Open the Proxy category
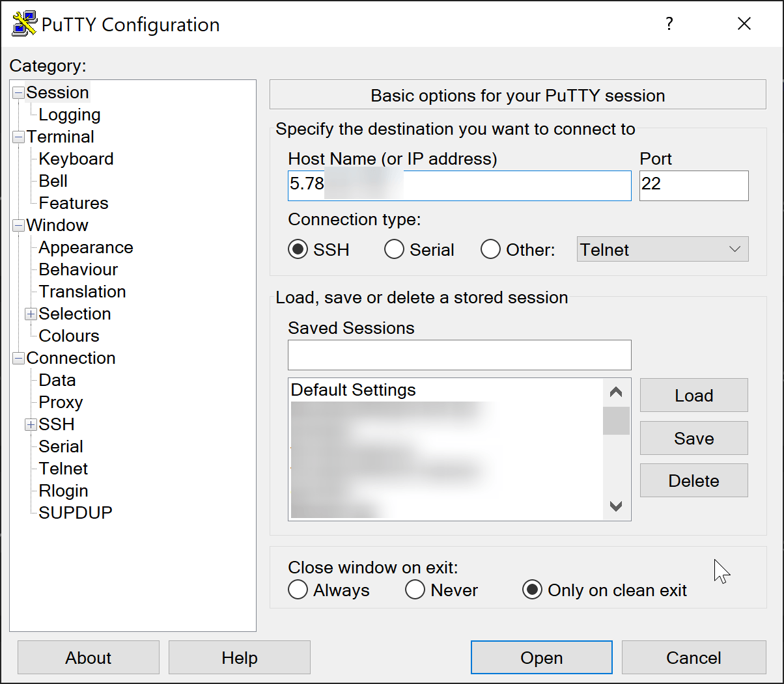The height and width of the screenshot is (684, 784). (61, 402)
